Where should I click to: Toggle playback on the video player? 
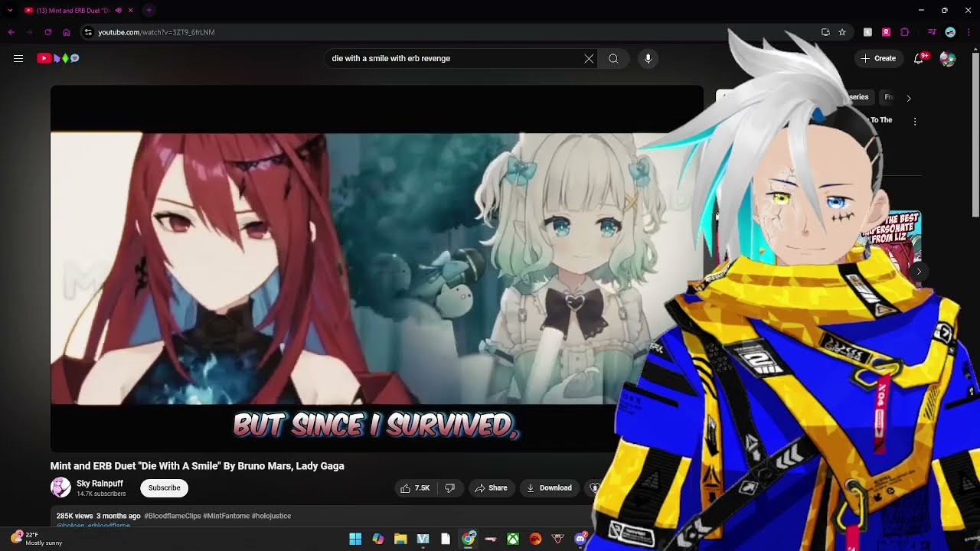(x=377, y=268)
